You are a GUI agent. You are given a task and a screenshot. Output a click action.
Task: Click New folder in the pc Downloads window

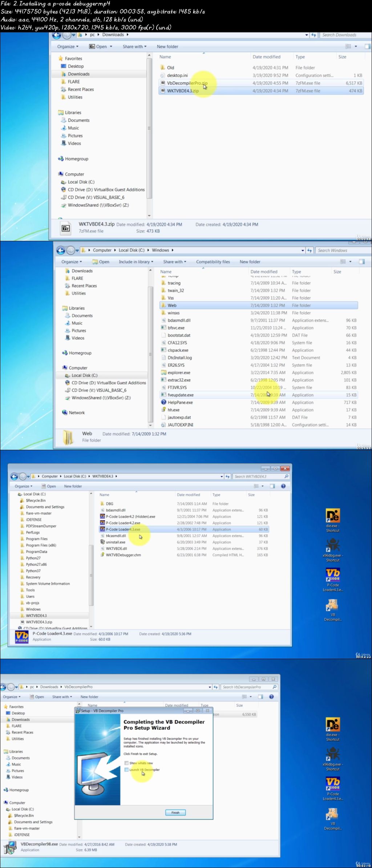167,47
